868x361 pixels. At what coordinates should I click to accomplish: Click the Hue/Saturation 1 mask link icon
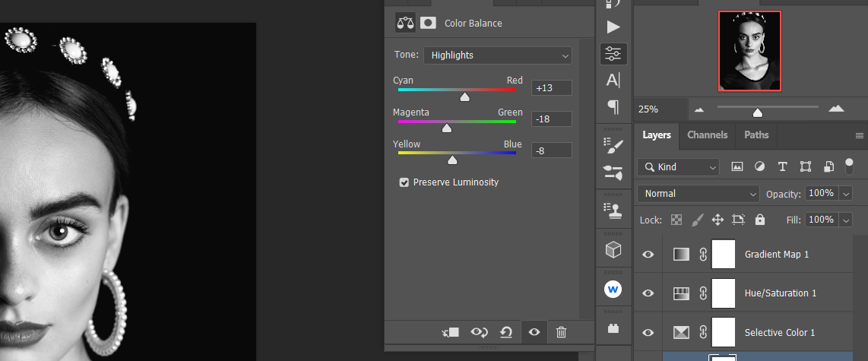coord(703,293)
